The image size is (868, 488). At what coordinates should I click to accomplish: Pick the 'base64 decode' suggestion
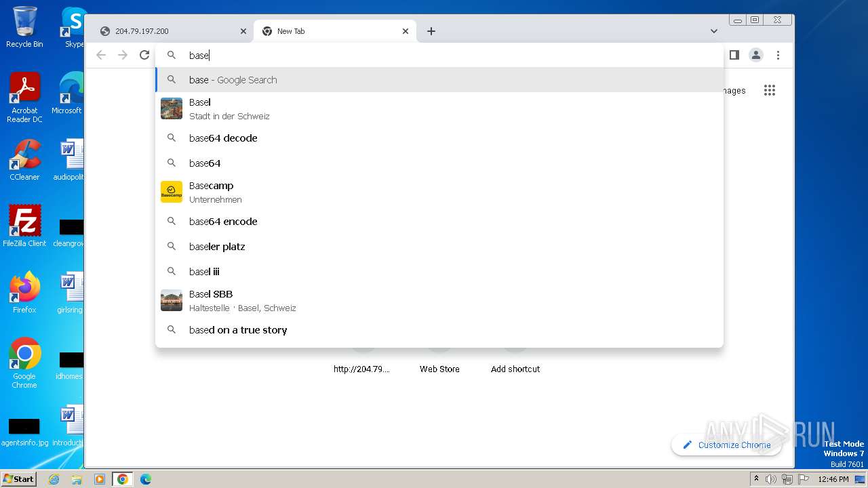pyautogui.click(x=439, y=138)
